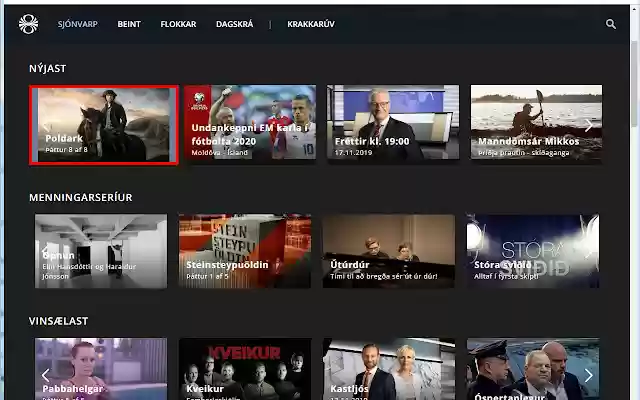Click the Menningarseríur section heading
This screenshot has width=640, height=400.
(80, 198)
